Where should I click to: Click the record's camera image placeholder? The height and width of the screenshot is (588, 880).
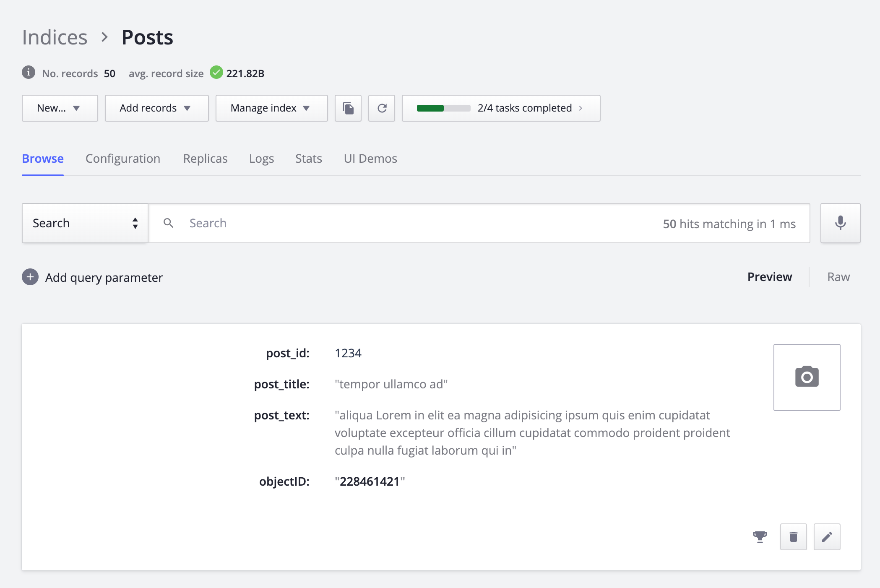(x=807, y=377)
